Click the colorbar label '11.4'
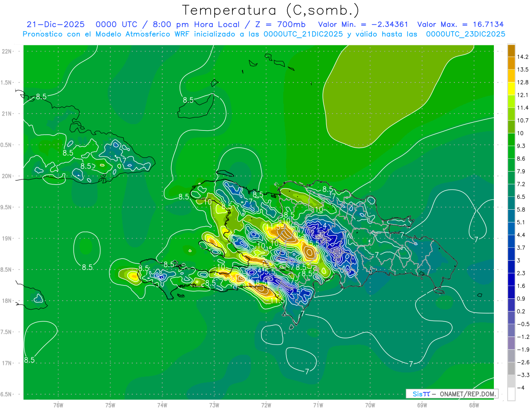532x411 pixels. (523, 108)
